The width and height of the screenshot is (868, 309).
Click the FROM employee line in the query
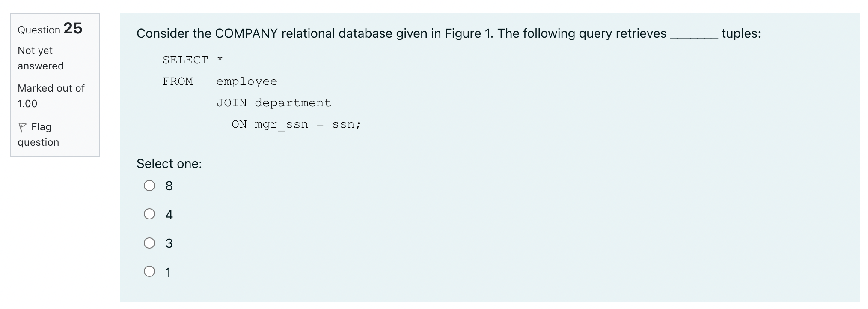(x=220, y=81)
